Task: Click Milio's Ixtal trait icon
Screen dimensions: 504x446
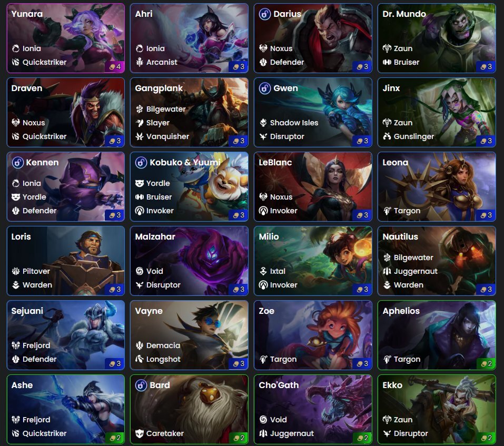Action: click(263, 271)
